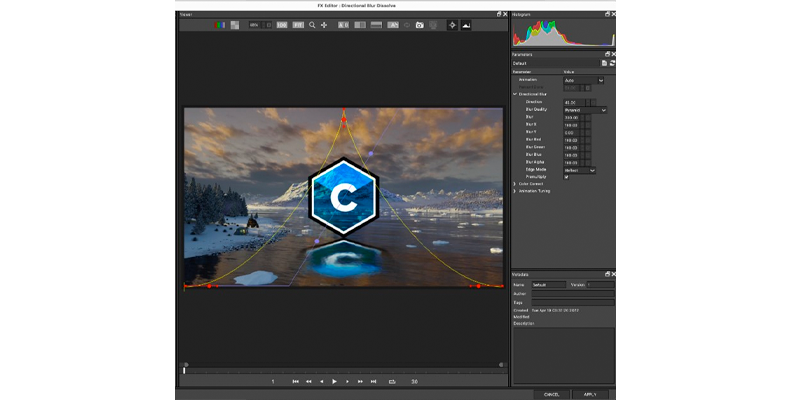The width and height of the screenshot is (792, 400).
Task: Click the Blur Alpha value field
Action: [572, 163]
